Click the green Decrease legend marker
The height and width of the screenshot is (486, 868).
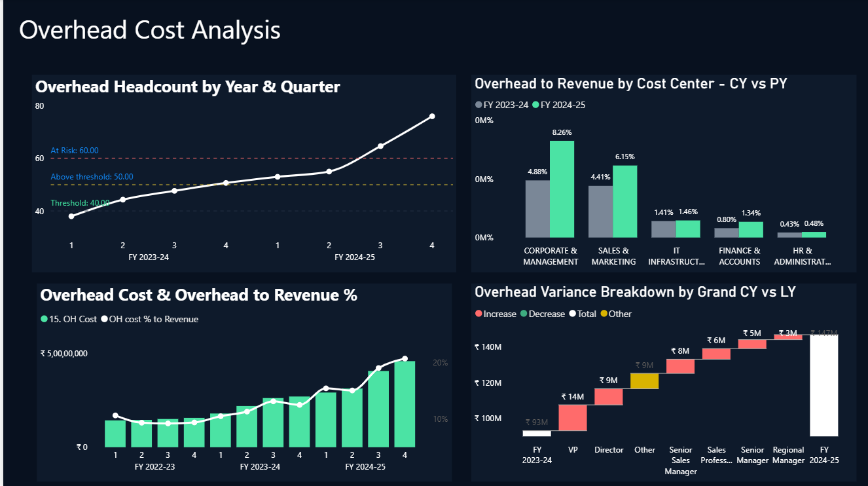tap(523, 314)
